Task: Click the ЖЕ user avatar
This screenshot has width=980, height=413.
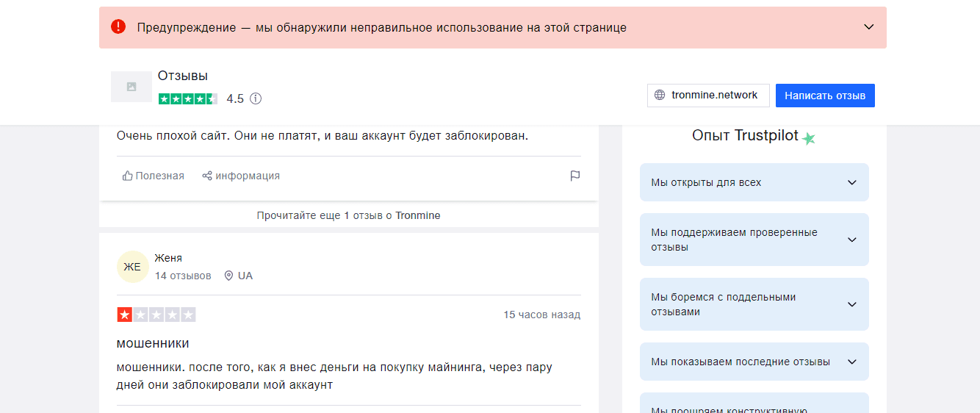Action: [x=132, y=267]
